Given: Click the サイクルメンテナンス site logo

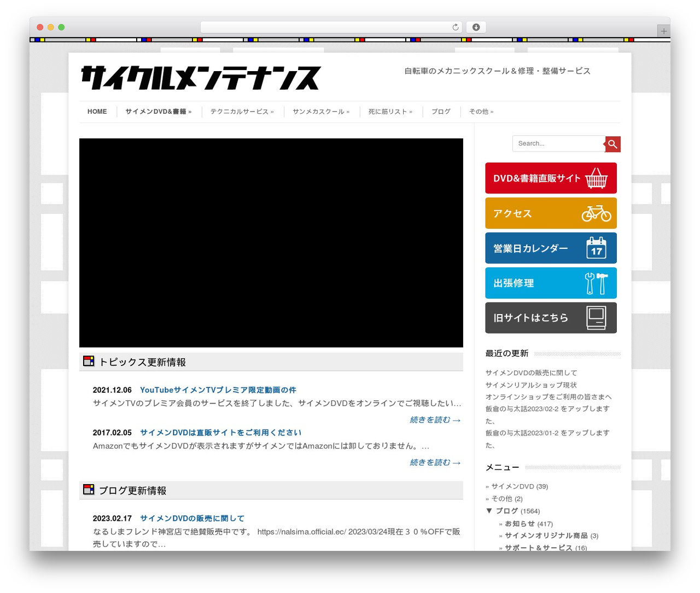Looking at the screenshot, I should pyautogui.click(x=201, y=78).
